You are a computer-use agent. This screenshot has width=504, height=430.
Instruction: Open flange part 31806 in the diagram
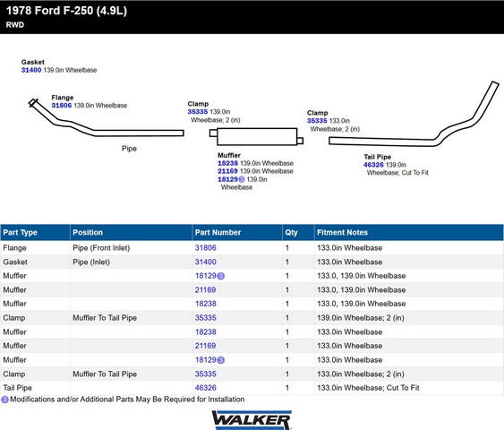tap(62, 106)
